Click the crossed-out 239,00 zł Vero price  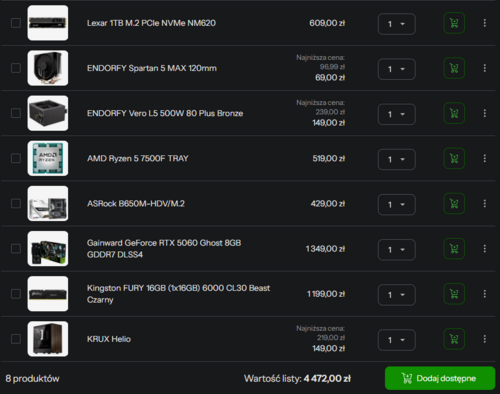330,112
